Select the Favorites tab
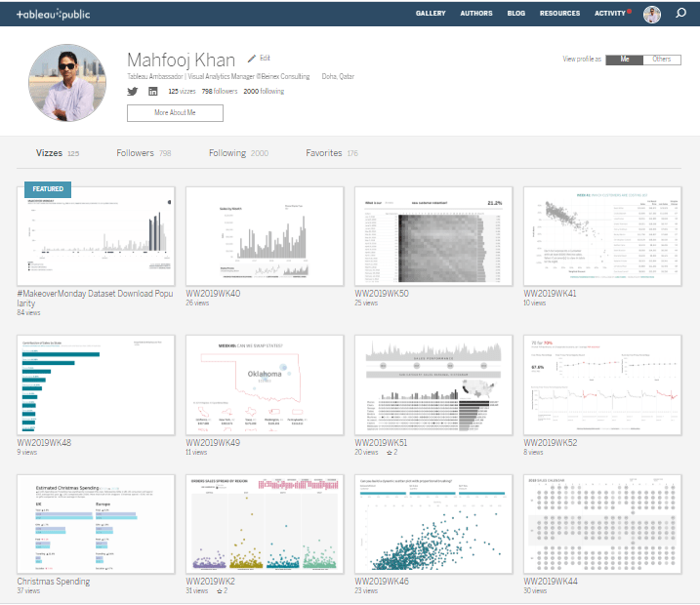The height and width of the screenshot is (605, 700). click(x=332, y=153)
